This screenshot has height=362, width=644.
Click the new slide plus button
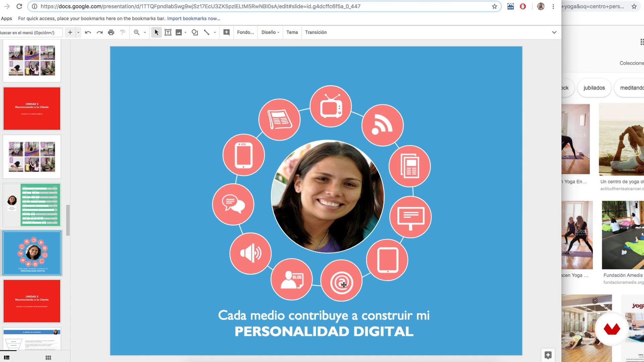(70, 32)
